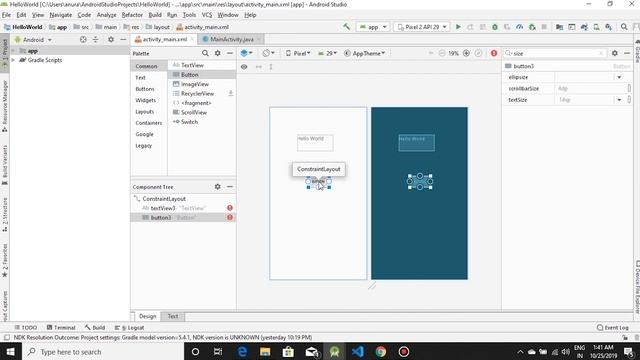
Task: Open SDK Manager download icon
Action: tap(609, 27)
